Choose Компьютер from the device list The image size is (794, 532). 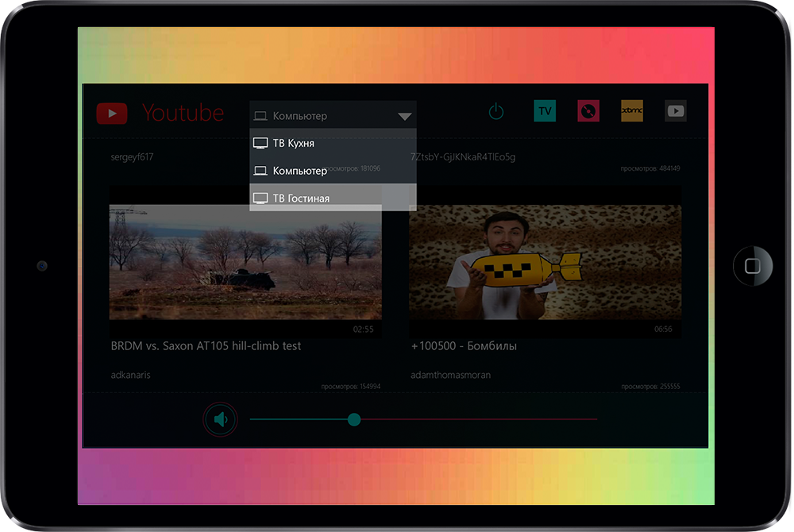click(299, 171)
